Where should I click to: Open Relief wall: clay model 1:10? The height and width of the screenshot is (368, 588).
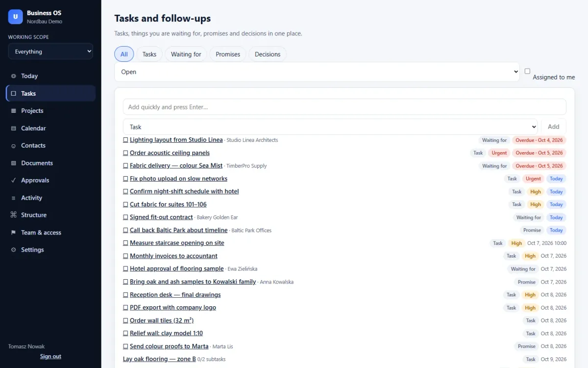click(x=166, y=333)
